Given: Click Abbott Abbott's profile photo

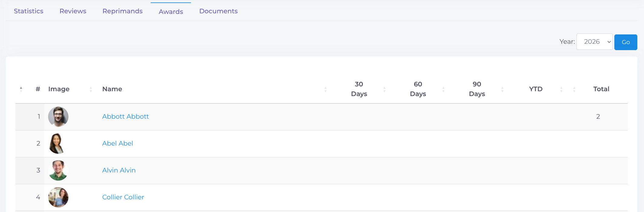Looking at the screenshot, I should click(x=58, y=117).
